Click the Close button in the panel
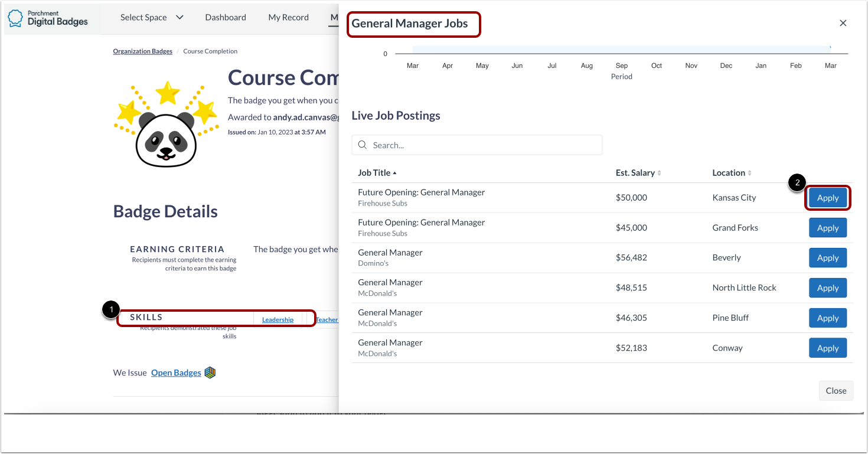 coord(836,391)
